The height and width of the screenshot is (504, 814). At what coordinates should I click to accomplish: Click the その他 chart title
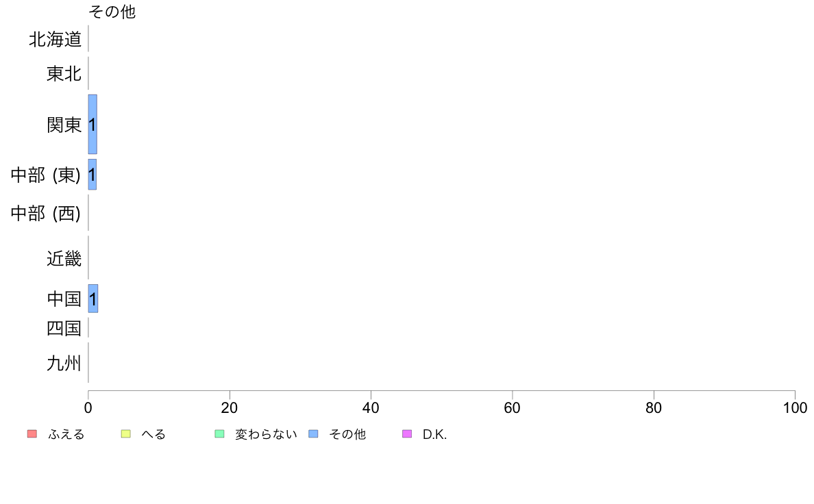pyautogui.click(x=112, y=12)
